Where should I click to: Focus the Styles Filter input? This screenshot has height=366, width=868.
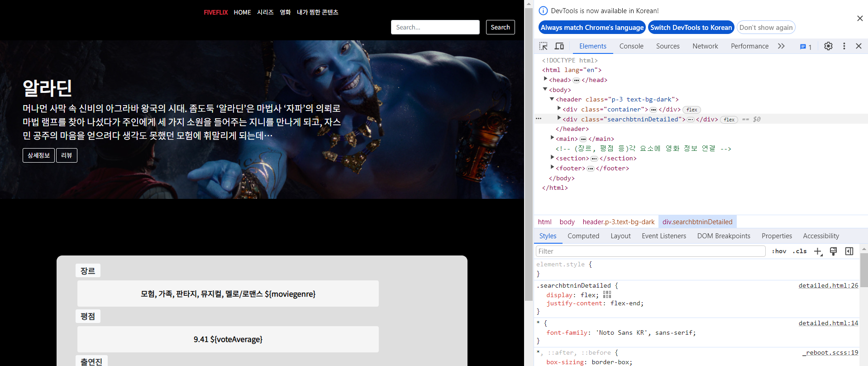[650, 251]
